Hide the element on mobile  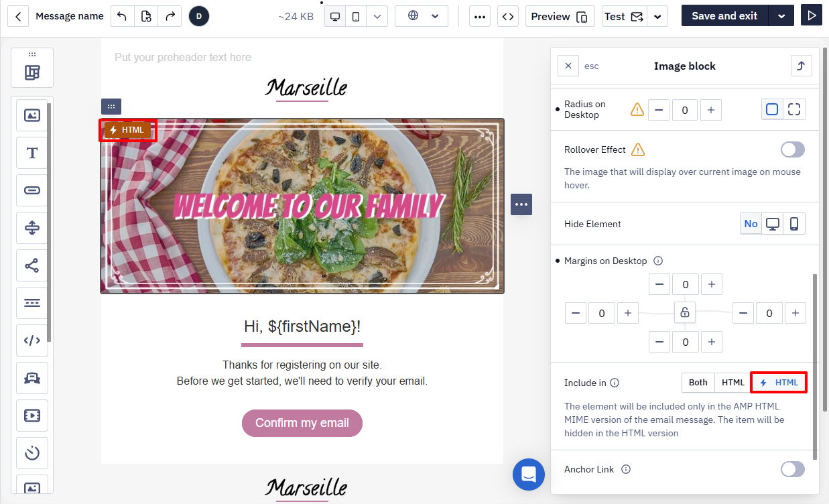pyautogui.click(x=794, y=224)
